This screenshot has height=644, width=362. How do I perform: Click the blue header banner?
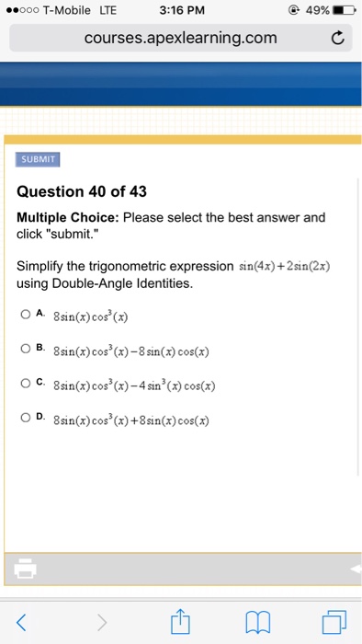coord(181,85)
